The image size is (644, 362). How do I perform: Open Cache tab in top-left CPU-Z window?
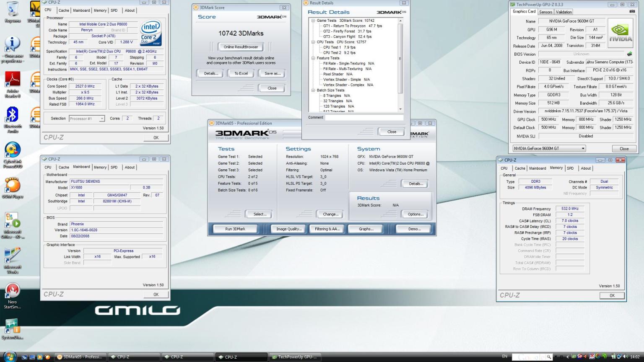(64, 10)
